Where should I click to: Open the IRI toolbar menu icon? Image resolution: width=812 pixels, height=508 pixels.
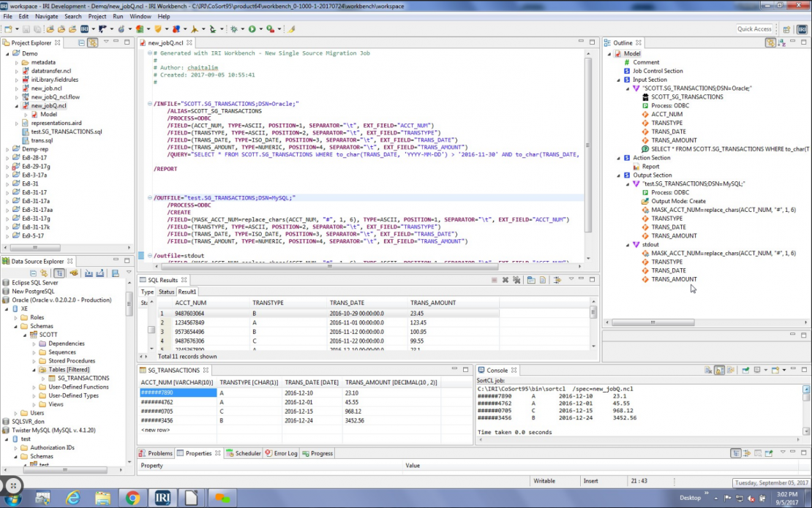tap(84, 29)
